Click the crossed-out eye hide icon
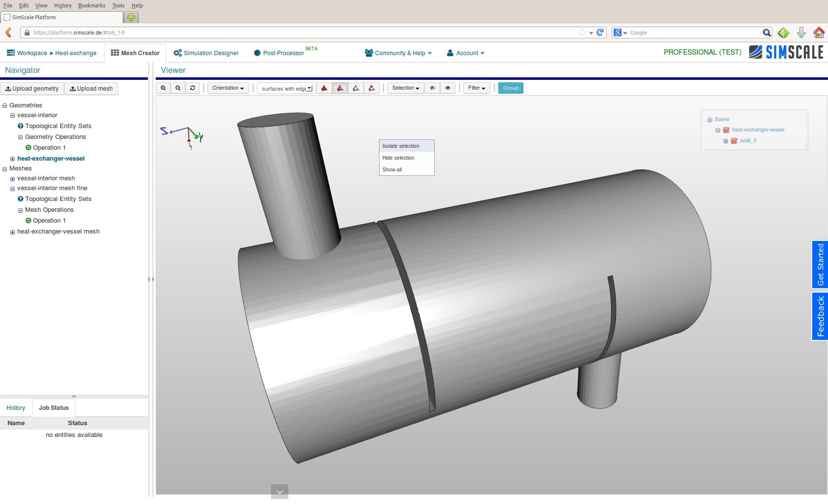 [x=432, y=88]
